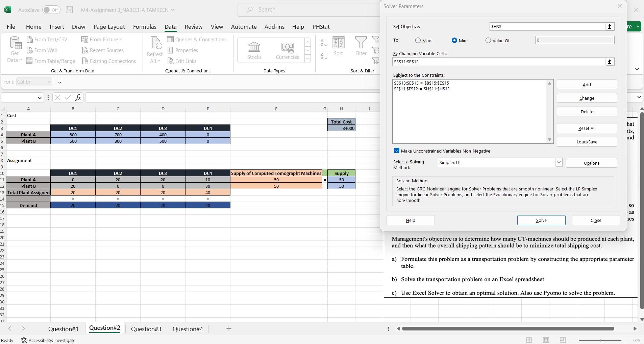Image resolution: width=644 pixels, height=344 pixels.
Task: Open the Question#3 sheet tab
Action: [146, 328]
